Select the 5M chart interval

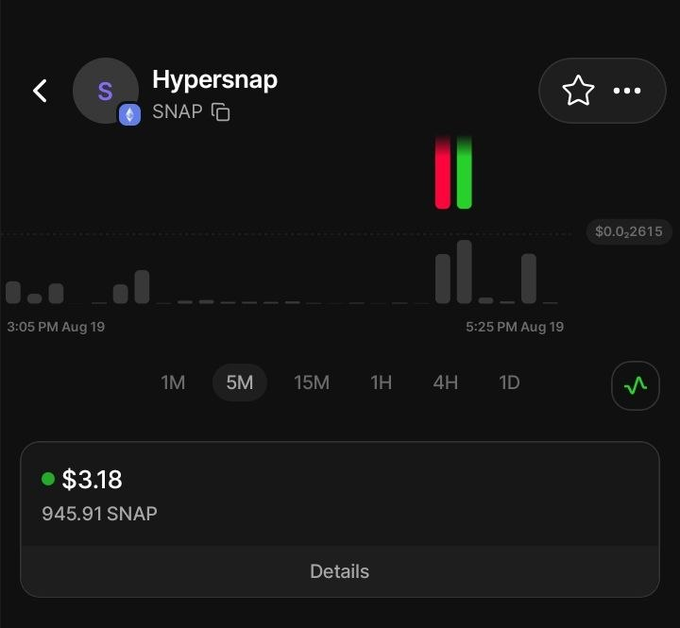point(239,383)
